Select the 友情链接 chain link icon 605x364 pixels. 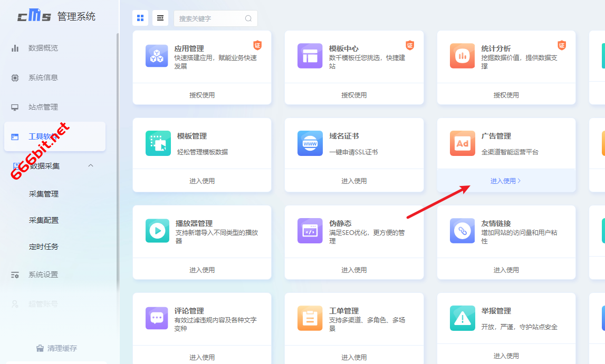coord(462,231)
